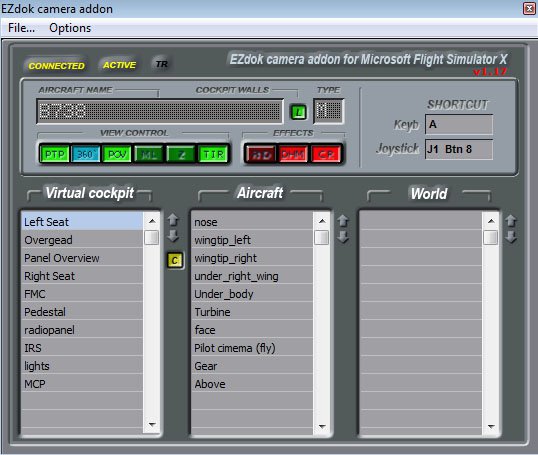Toggle the green cockpit walls L button
The width and height of the screenshot is (538, 455).
[x=299, y=112]
